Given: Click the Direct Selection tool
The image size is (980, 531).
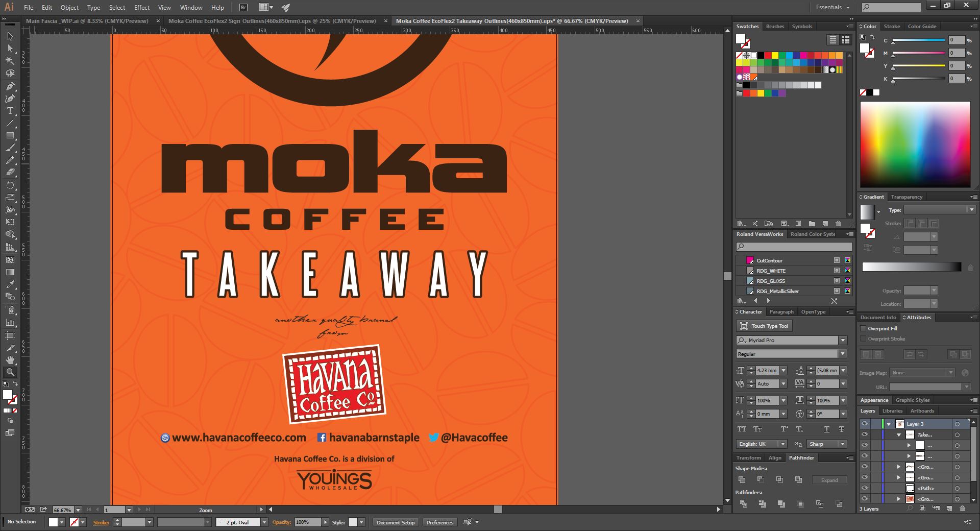Looking at the screenshot, I should tap(10, 49).
